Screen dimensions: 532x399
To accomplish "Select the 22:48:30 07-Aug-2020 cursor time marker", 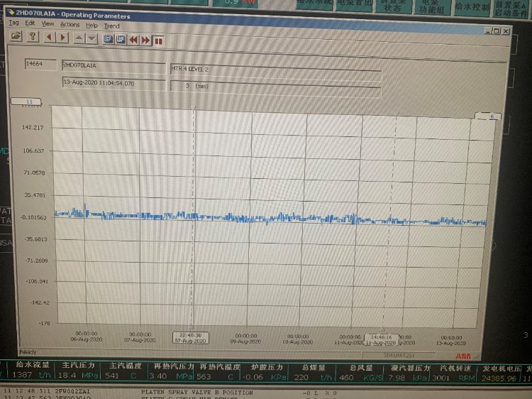I will tap(189, 337).
